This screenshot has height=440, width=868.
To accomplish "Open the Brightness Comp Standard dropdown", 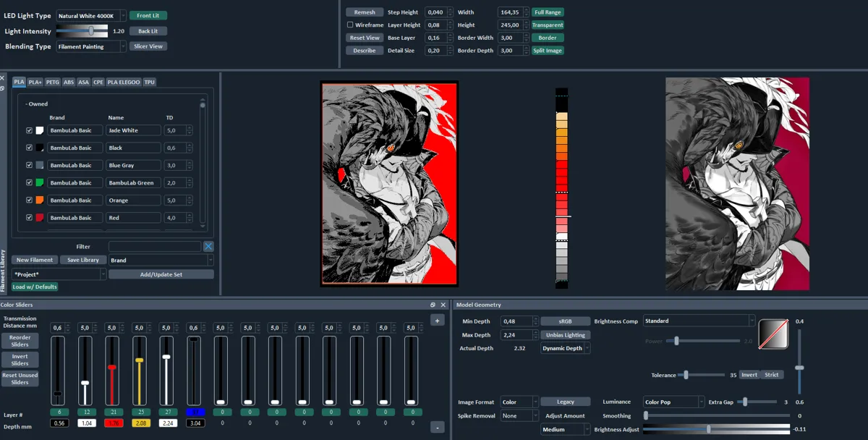I will tap(699, 321).
